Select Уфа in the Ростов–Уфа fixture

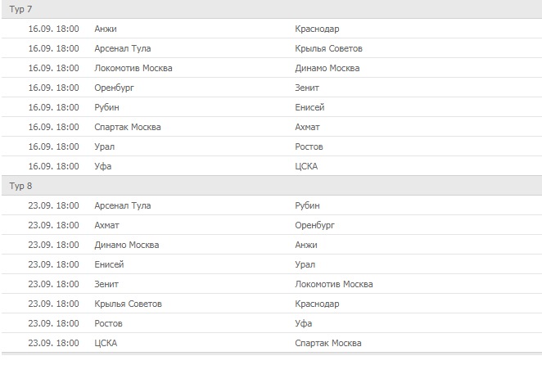[304, 323]
